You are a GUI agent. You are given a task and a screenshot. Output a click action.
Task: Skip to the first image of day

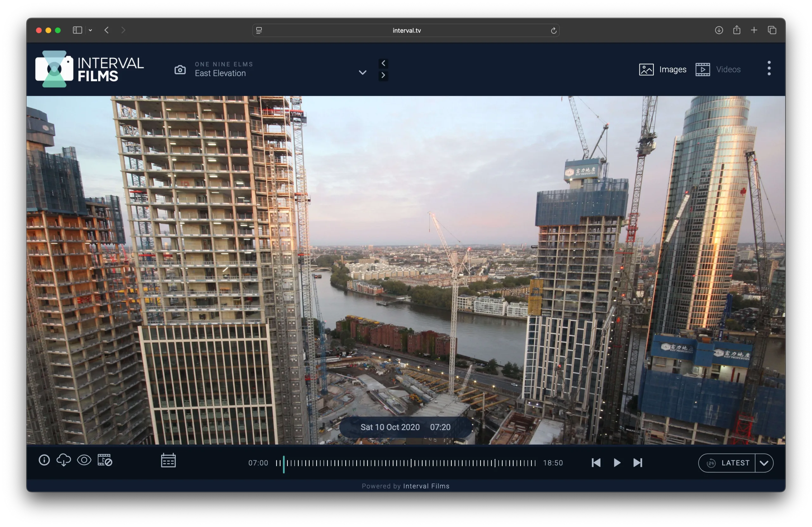point(596,463)
